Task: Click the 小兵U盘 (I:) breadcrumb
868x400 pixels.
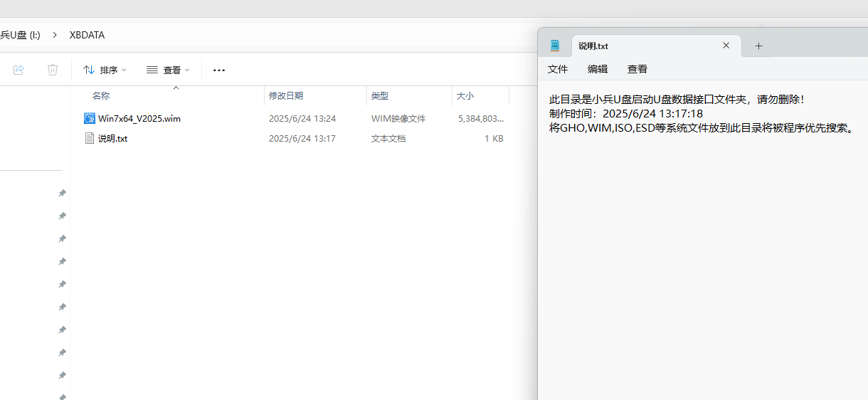Action: [x=20, y=35]
